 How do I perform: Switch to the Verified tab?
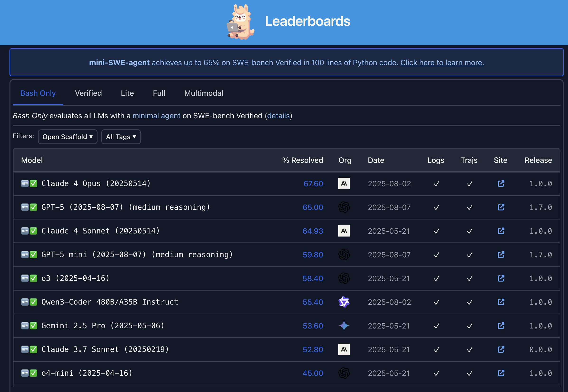point(88,93)
